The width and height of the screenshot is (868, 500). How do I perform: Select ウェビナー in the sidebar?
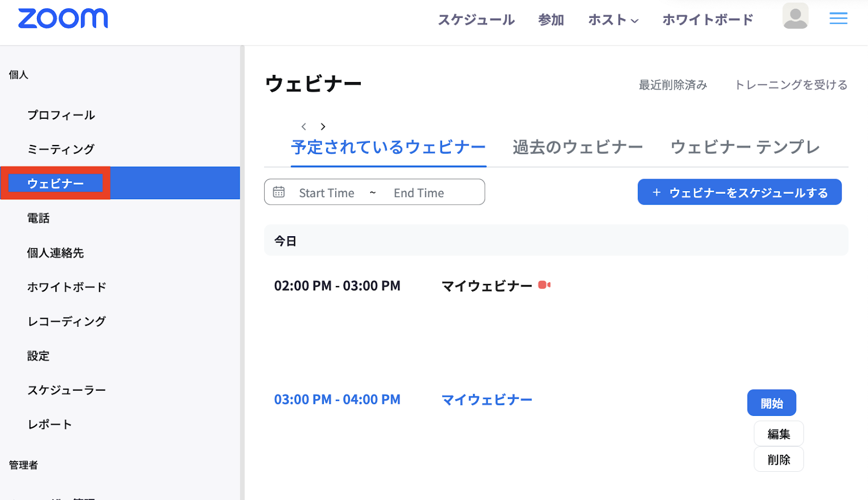click(x=120, y=183)
